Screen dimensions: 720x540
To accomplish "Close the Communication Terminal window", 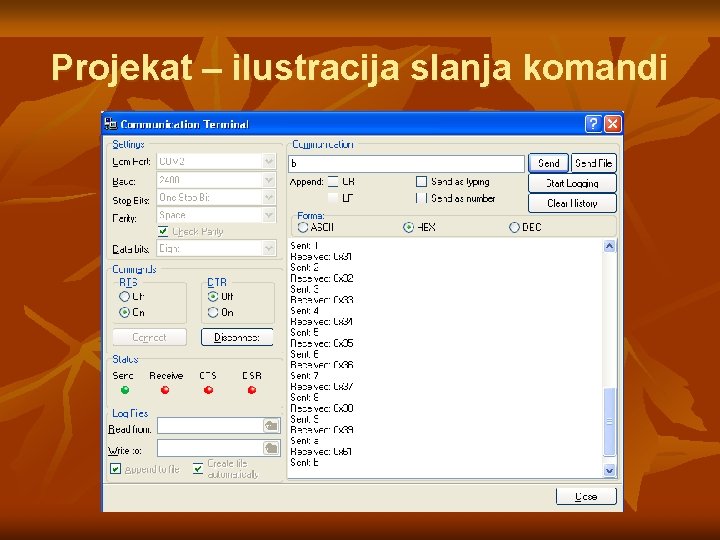I will click(x=613, y=124).
